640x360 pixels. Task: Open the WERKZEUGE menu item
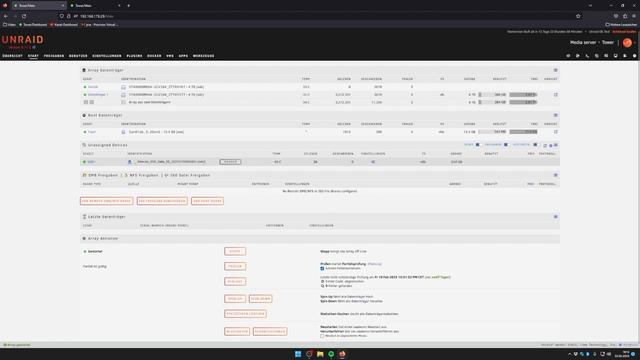203,56
